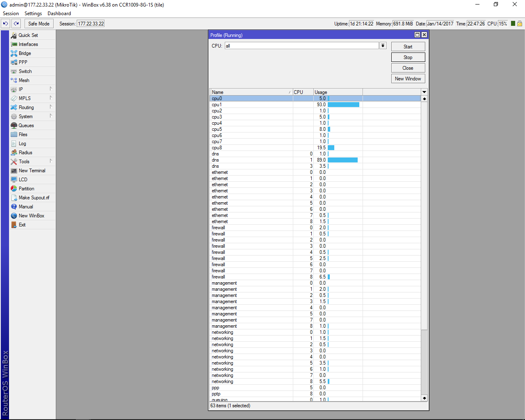
Task: Click the cpu8 usage bar
Action: (331, 148)
